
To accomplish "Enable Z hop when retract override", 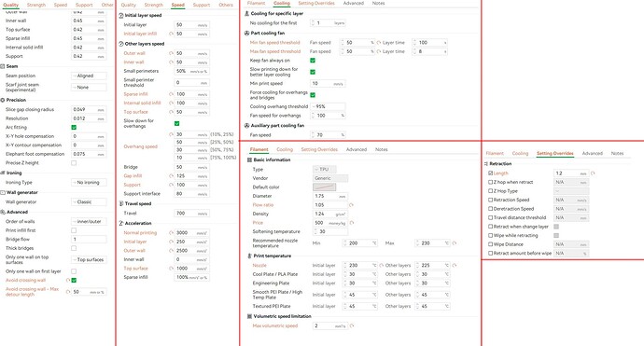I will [490, 182].
